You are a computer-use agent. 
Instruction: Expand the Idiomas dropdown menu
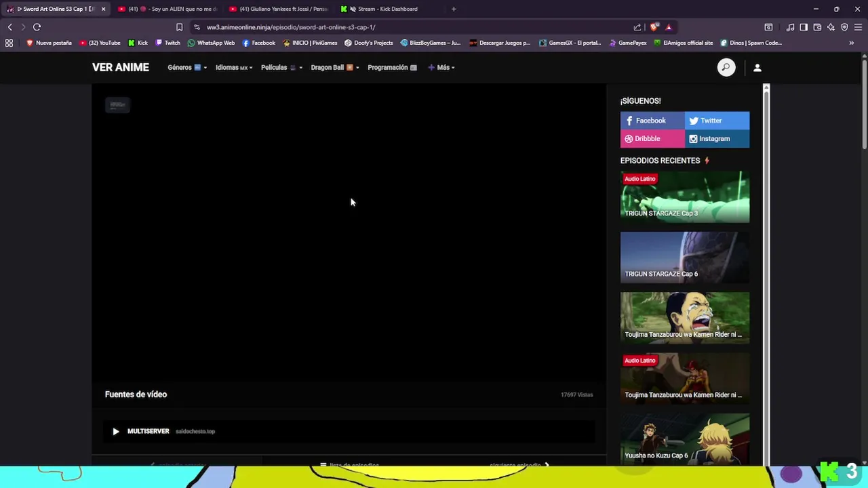(x=233, y=67)
